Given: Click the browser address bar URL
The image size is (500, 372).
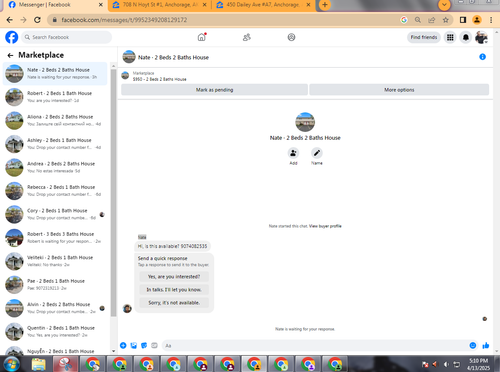Looking at the screenshot, I should pyautogui.click(x=124, y=20).
